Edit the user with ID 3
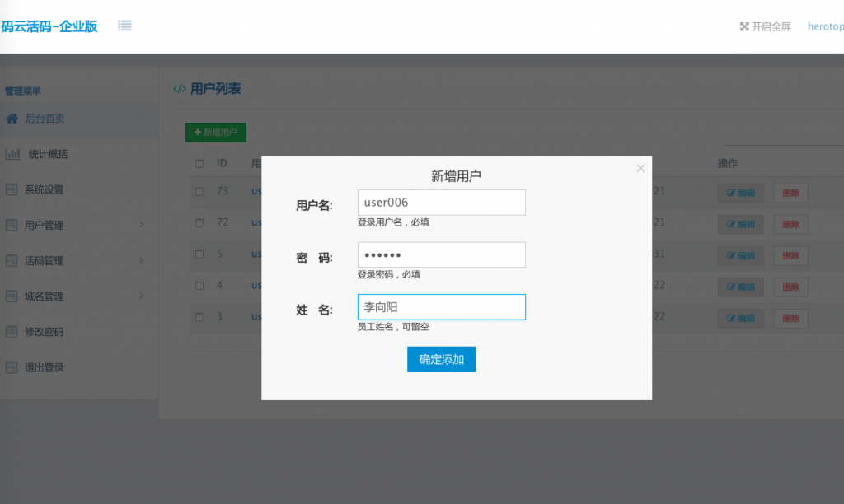 [x=741, y=319]
